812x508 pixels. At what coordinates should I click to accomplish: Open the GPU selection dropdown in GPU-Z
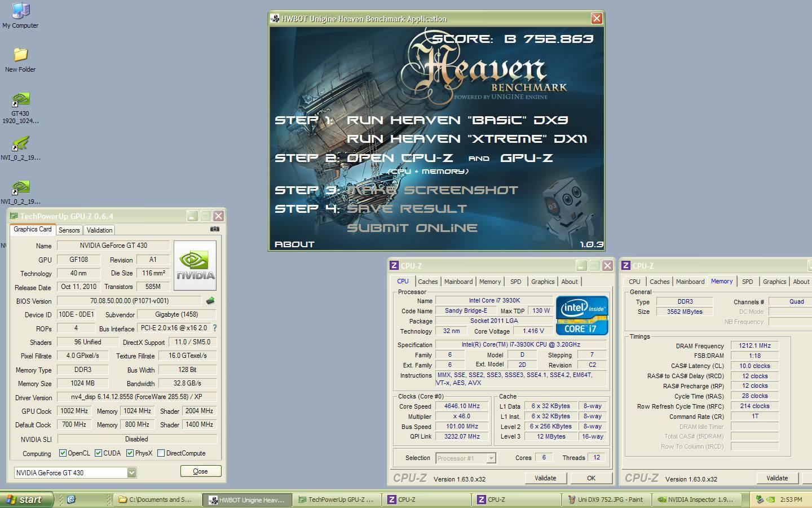(x=131, y=473)
